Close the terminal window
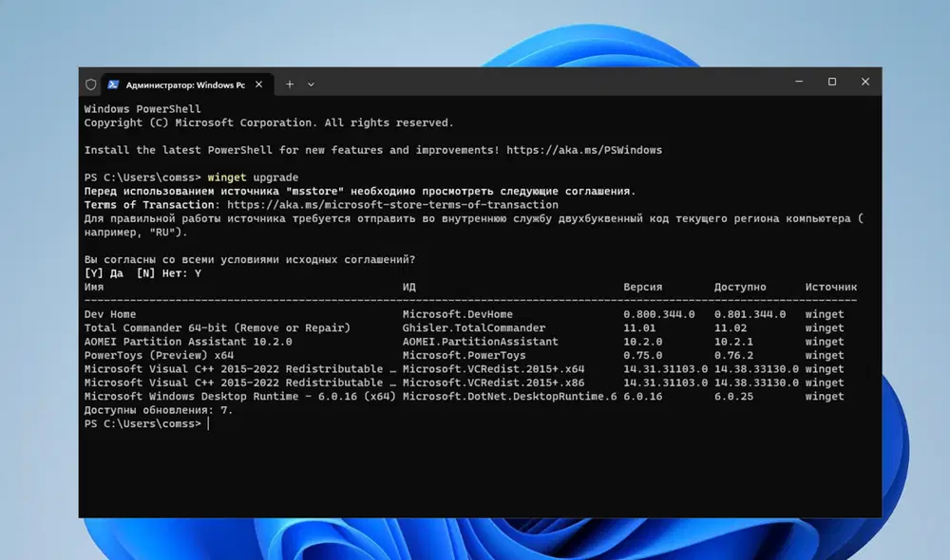950x560 pixels. click(865, 82)
